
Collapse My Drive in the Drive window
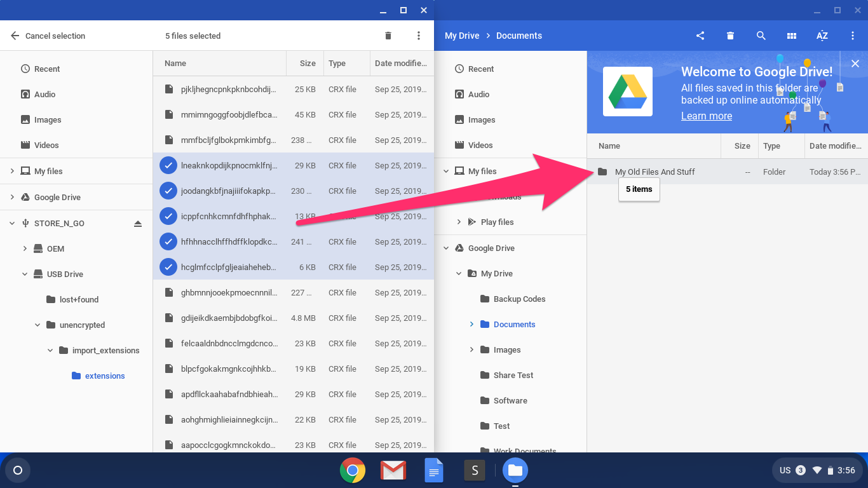[x=459, y=273]
